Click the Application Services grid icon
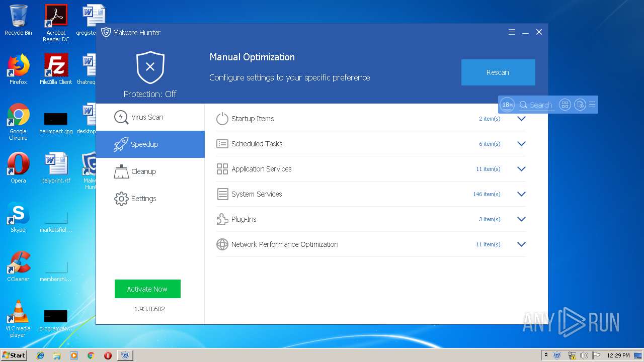Screen dimensions: 644x362 pyautogui.click(x=222, y=169)
